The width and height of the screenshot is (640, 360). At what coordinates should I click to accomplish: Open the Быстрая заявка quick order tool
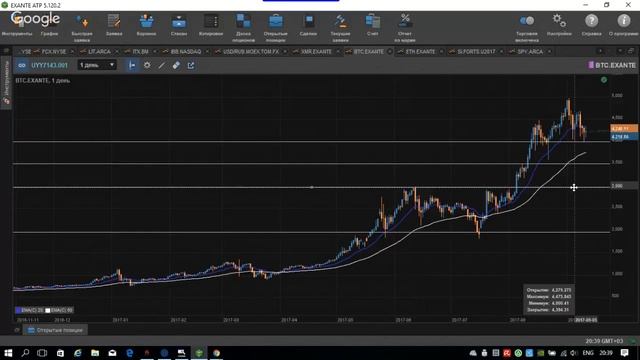coord(82,28)
